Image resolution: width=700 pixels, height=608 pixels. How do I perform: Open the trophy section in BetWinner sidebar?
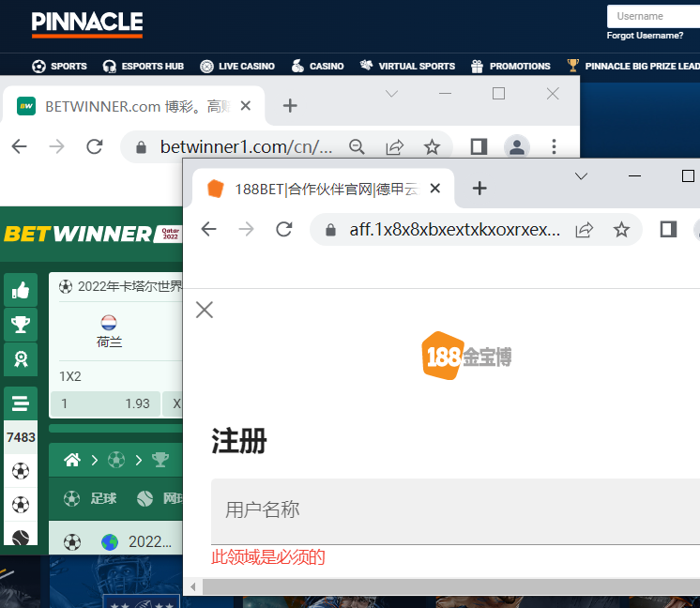tap(21, 325)
